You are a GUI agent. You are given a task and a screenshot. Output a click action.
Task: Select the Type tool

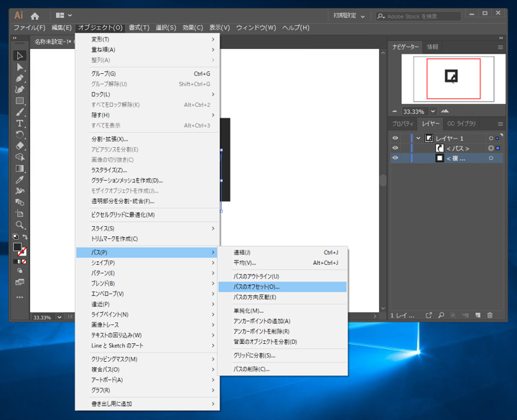tap(19, 123)
